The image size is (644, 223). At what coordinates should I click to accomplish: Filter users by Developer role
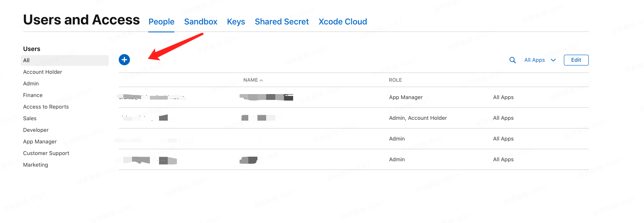pos(36,130)
